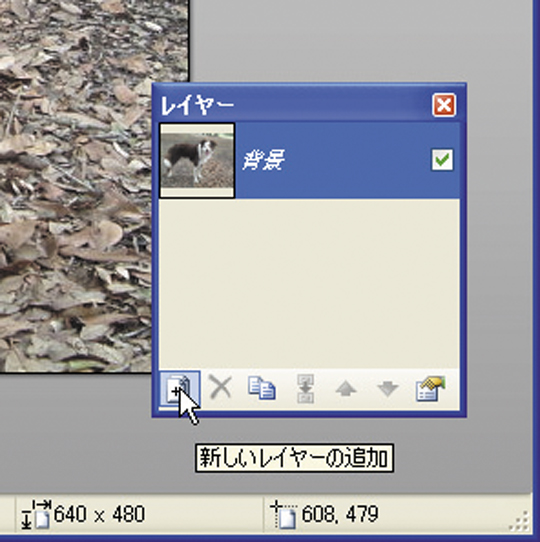Delete the selected layer with the X icon
This screenshot has width=540, height=542.
(x=221, y=389)
